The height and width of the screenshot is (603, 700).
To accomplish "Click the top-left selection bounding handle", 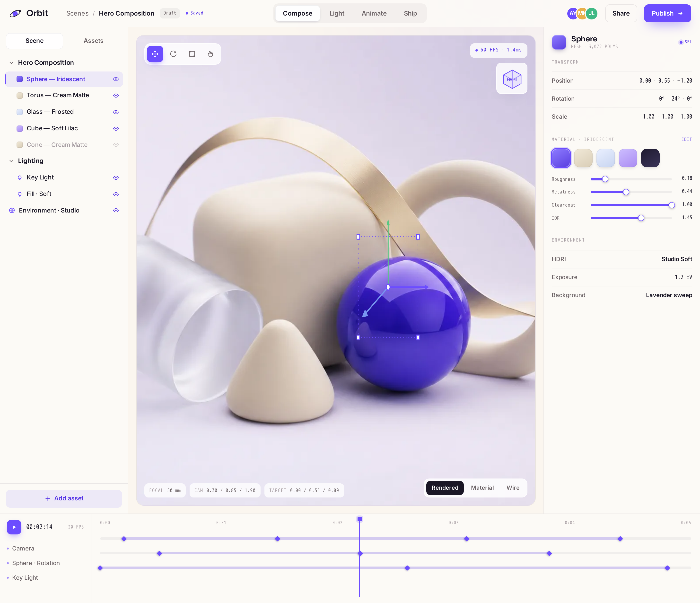I will pos(358,237).
